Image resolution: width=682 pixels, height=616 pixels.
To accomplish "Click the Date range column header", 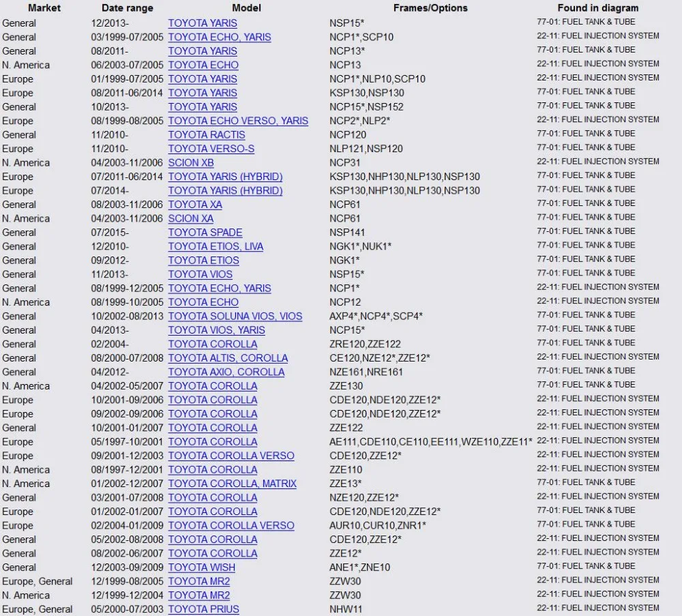I will [x=128, y=8].
